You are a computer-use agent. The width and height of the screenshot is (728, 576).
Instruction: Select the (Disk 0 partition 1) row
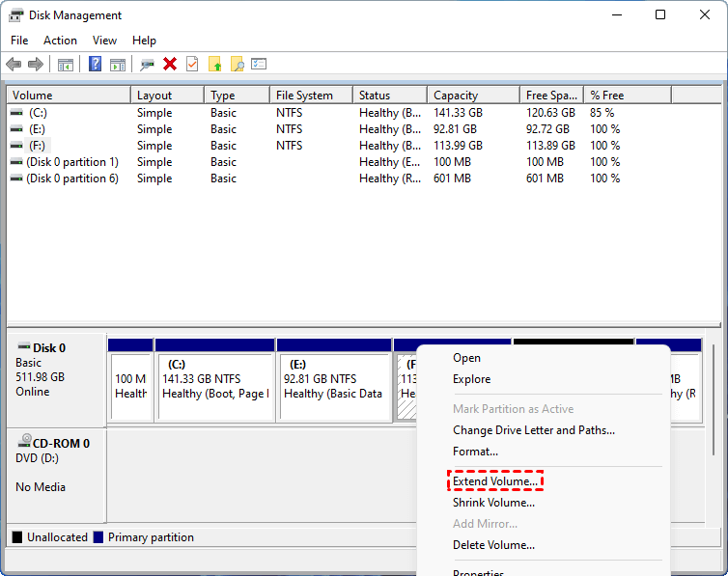click(x=72, y=162)
